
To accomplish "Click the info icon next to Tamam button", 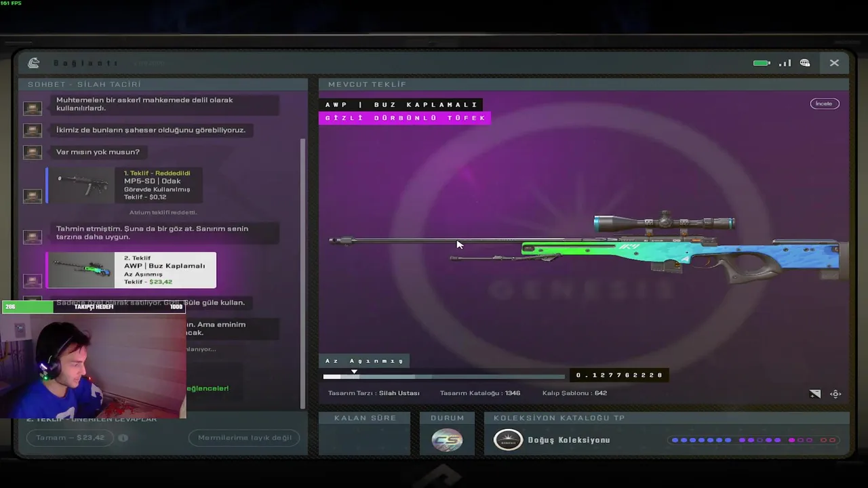I will point(123,438).
